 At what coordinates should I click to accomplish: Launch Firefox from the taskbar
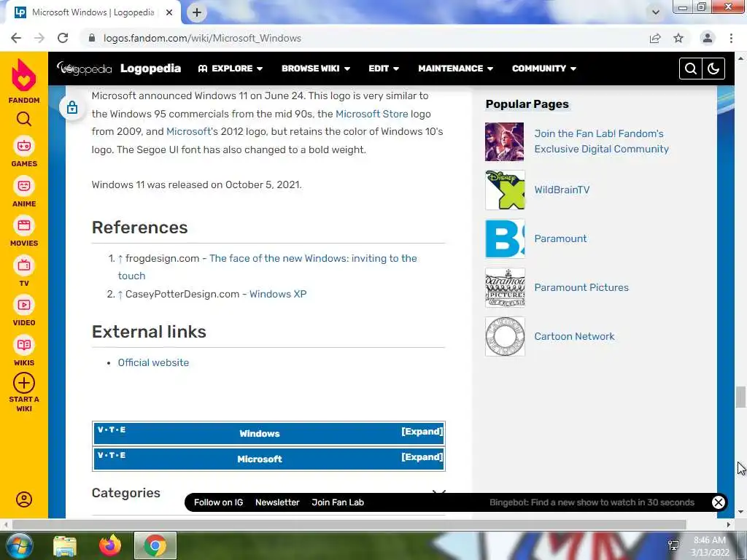tap(110, 545)
